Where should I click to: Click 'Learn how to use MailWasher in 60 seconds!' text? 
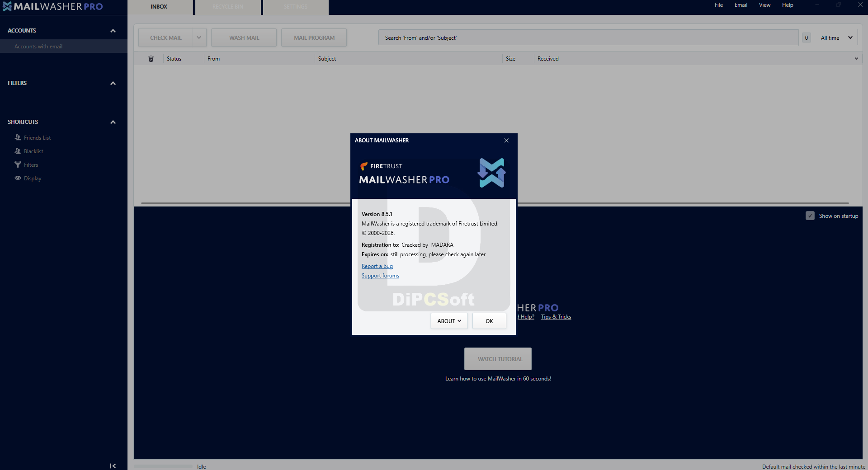pos(498,379)
